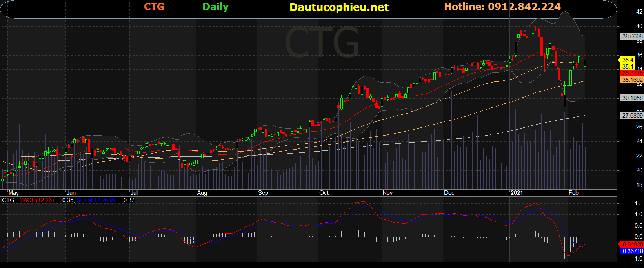Jump to the May marker on time axis
Viewport: 644px width, 268px height.
click(13, 193)
